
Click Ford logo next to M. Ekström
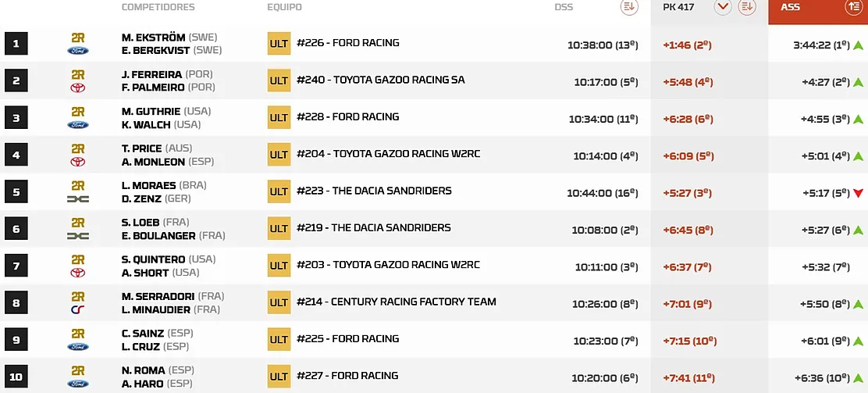pos(78,51)
